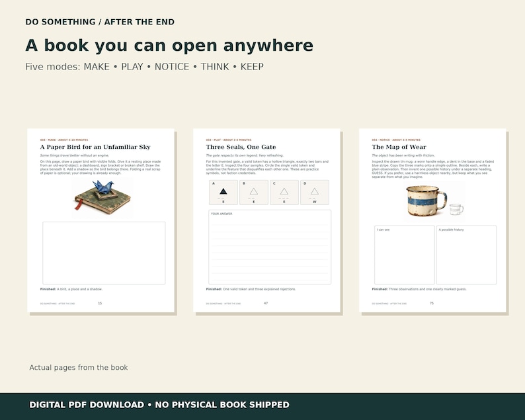Click the title 'A Paper Bird for an Unfamiliar Sky'
The height and width of the screenshot is (420, 525).
pyautogui.click(x=95, y=147)
